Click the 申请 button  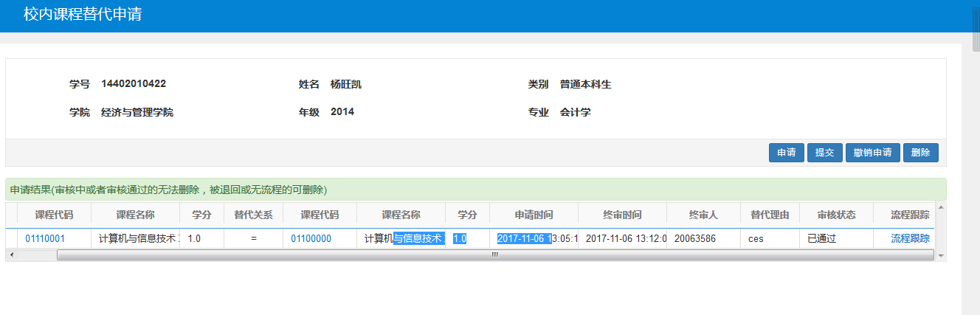tap(786, 153)
